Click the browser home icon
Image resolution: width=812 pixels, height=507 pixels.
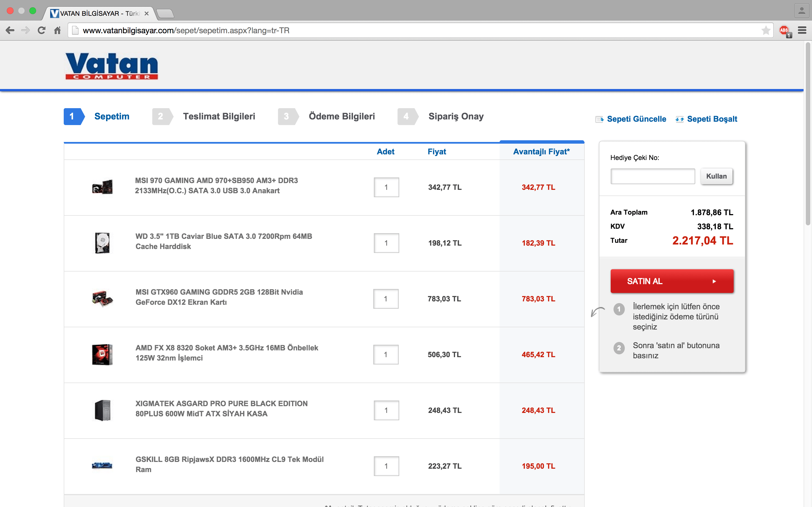point(58,30)
